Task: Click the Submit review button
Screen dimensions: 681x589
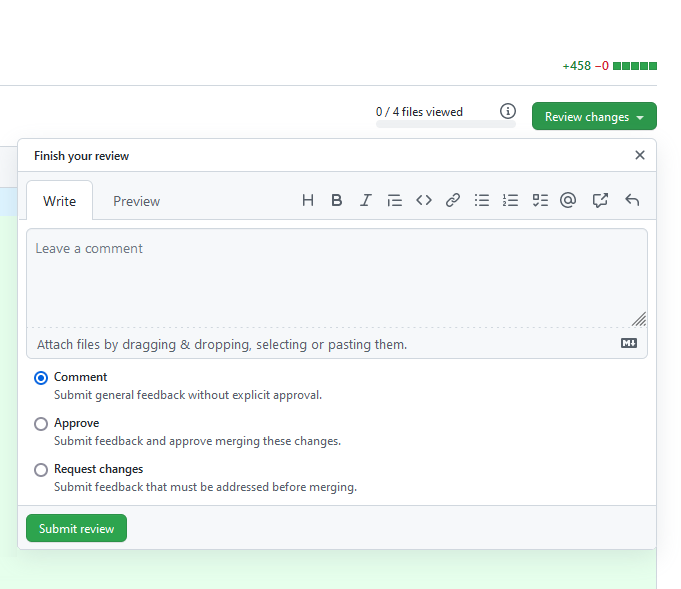Action: click(77, 528)
